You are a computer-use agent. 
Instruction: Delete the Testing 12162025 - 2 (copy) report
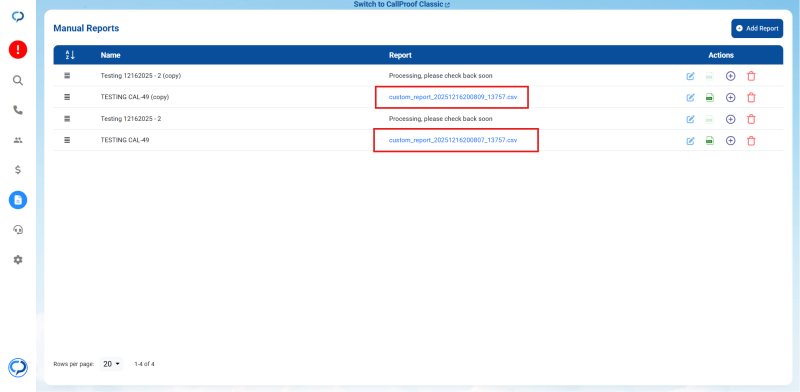coord(751,76)
